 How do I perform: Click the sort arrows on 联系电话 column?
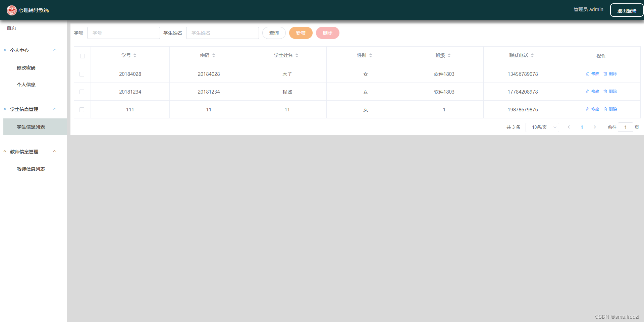click(x=532, y=55)
